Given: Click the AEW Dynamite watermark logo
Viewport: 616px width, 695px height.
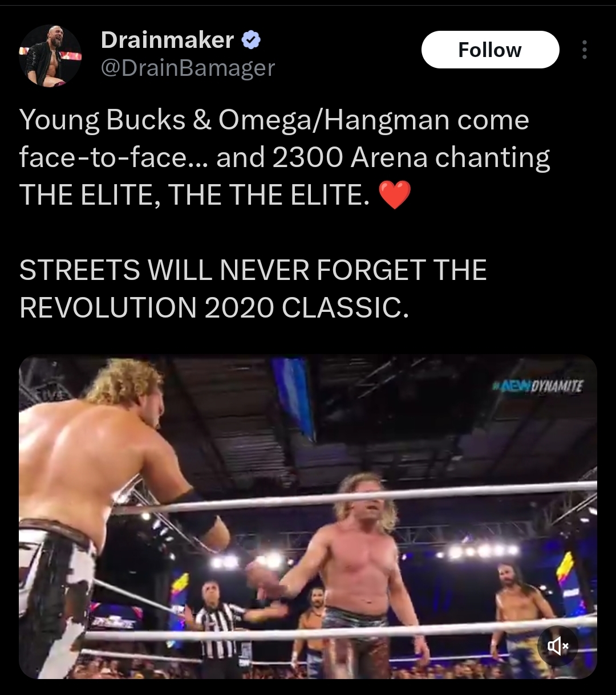Looking at the screenshot, I should click(539, 386).
